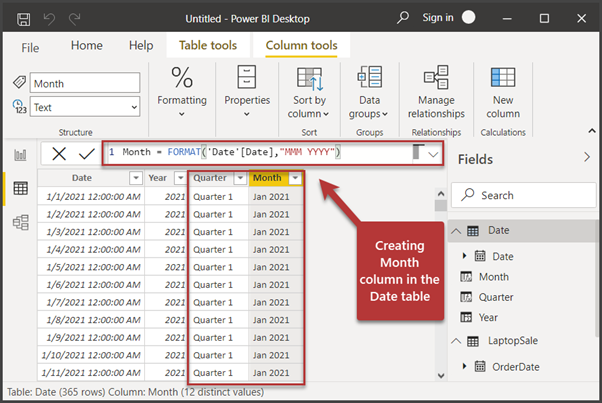The image size is (602, 403).
Task: Click inside the DAX formula bar
Action: tap(257, 152)
